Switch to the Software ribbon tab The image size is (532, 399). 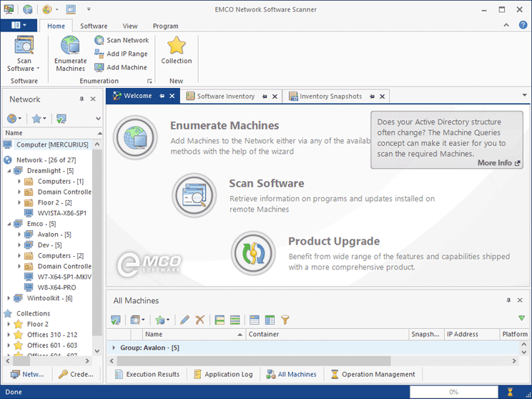coord(94,26)
